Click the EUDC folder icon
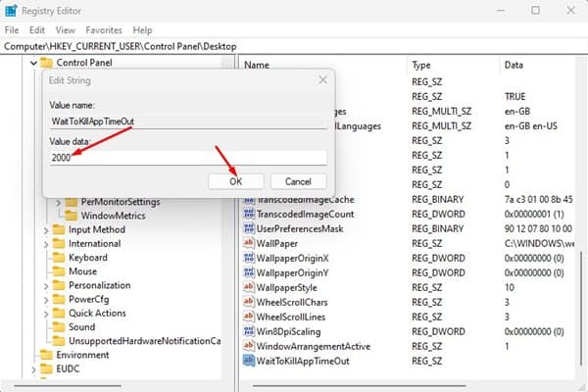Image resolution: width=588 pixels, height=392 pixels. click(x=46, y=369)
